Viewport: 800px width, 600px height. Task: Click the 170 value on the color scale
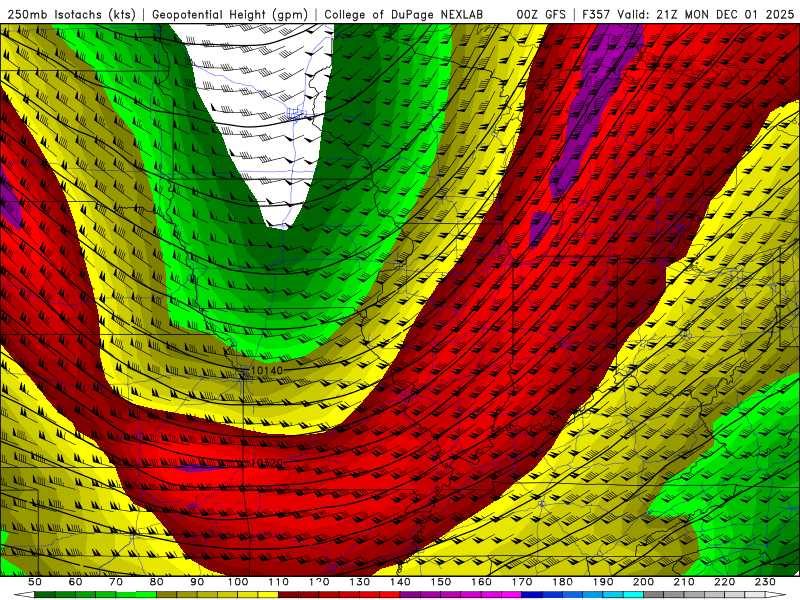point(521,582)
